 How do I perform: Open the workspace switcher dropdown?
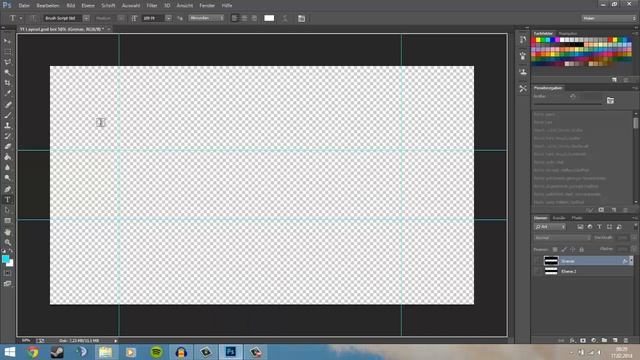[609, 18]
